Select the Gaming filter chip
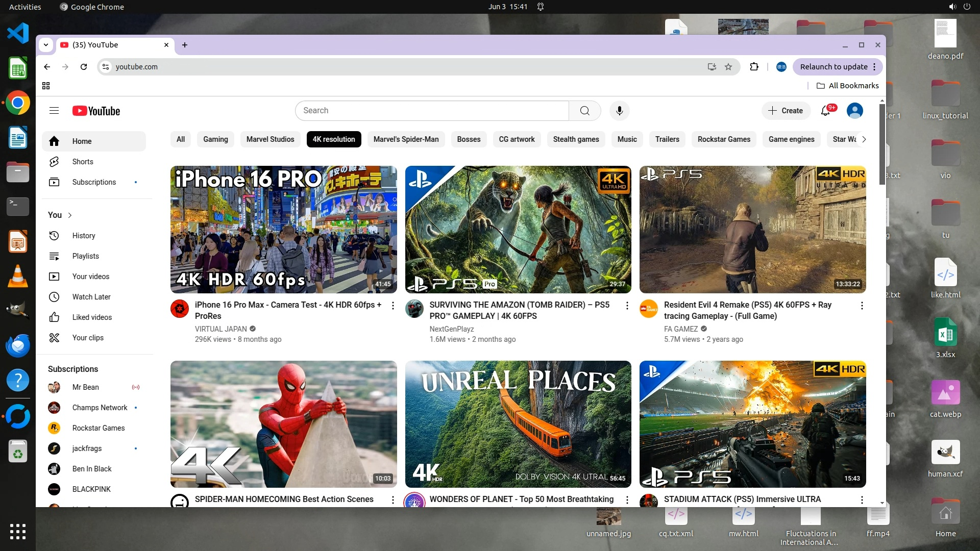Image resolution: width=980 pixels, height=551 pixels. pos(215,139)
